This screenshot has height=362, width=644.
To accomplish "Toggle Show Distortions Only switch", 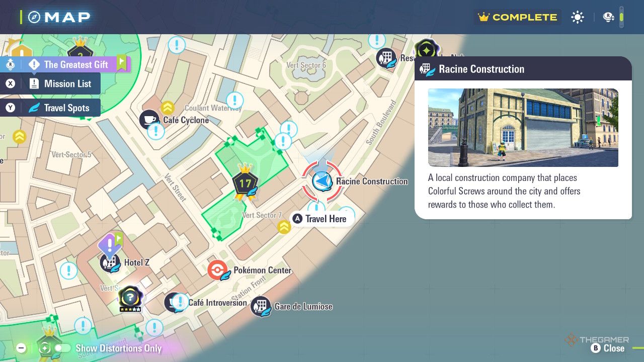I will coord(62,348).
